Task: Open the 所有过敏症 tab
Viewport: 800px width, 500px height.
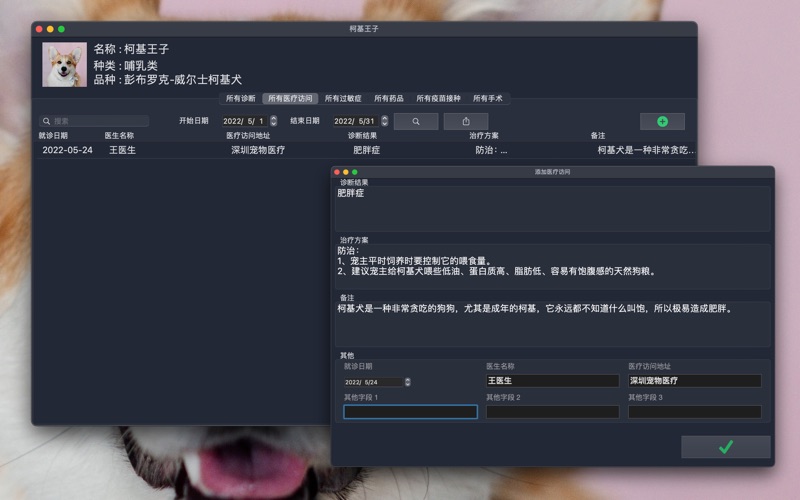Action: pyautogui.click(x=343, y=98)
